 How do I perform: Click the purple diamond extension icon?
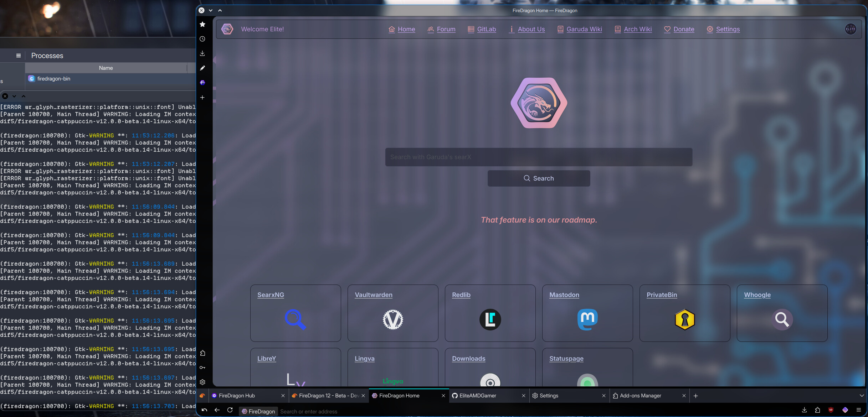tap(845, 410)
